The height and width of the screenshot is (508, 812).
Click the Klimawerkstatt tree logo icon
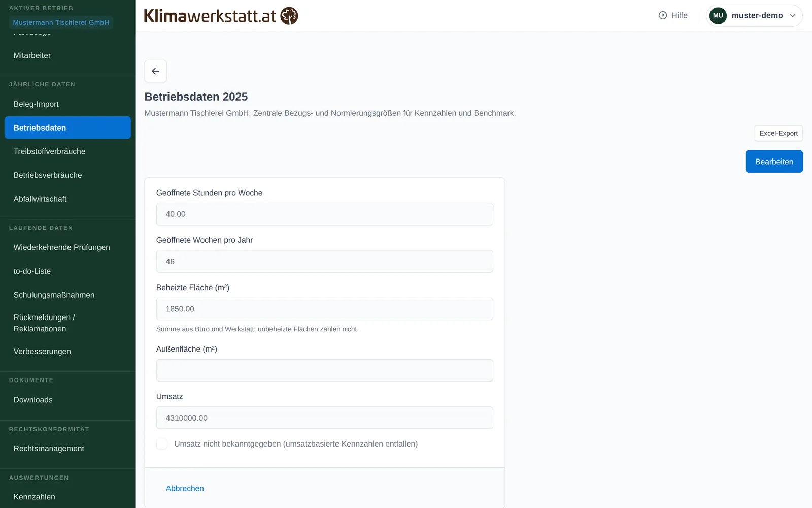(x=289, y=16)
